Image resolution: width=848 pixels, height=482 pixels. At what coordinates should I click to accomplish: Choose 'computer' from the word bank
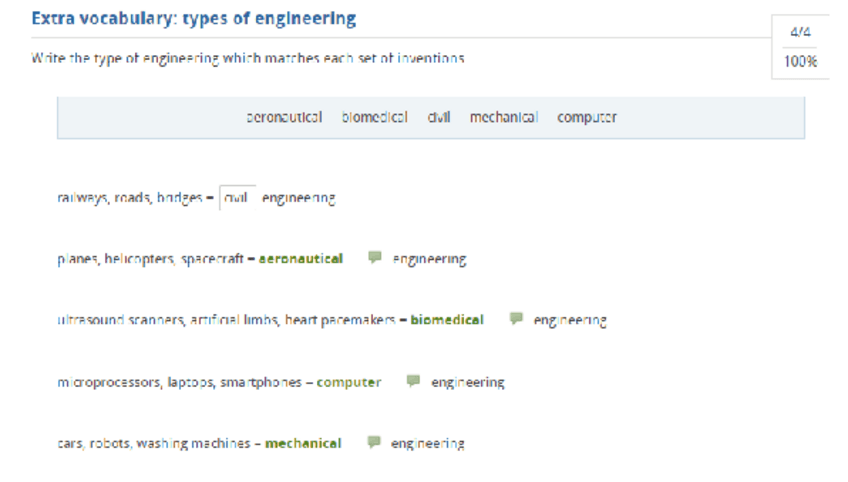(x=587, y=117)
